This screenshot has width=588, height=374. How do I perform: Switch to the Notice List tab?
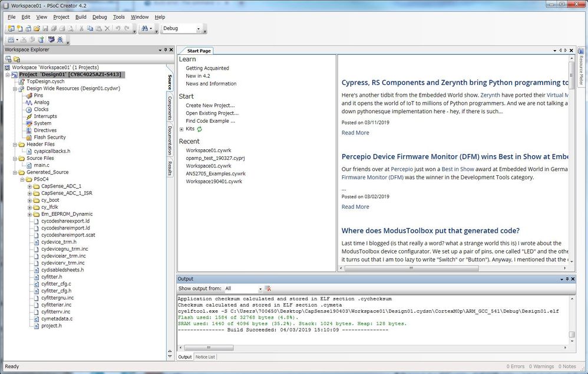tap(205, 357)
